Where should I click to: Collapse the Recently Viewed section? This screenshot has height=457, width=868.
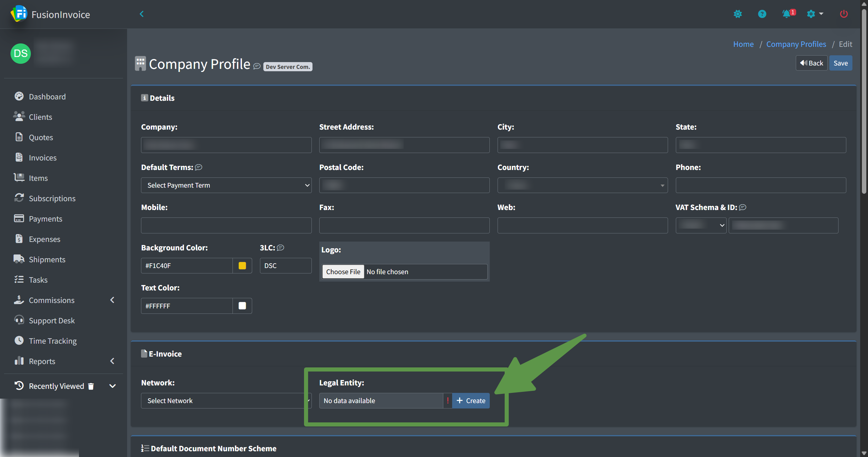pyautogui.click(x=113, y=386)
